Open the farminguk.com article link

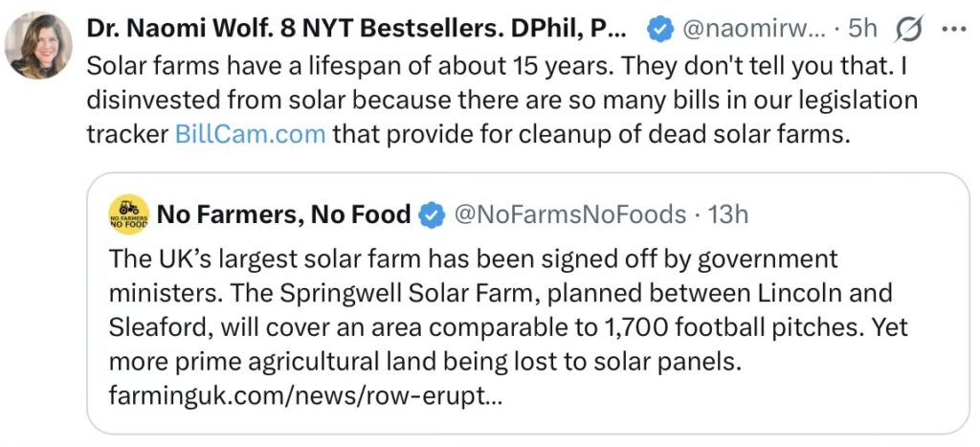click(x=304, y=396)
